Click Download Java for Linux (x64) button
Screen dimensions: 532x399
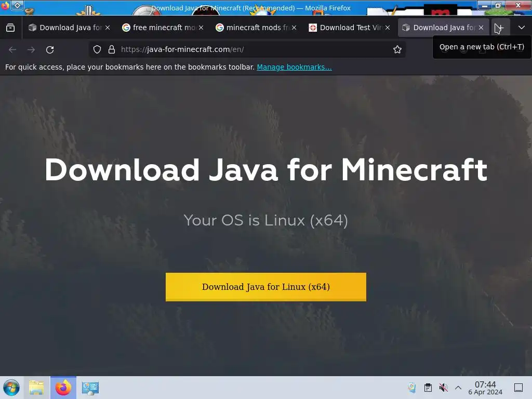coord(265,287)
